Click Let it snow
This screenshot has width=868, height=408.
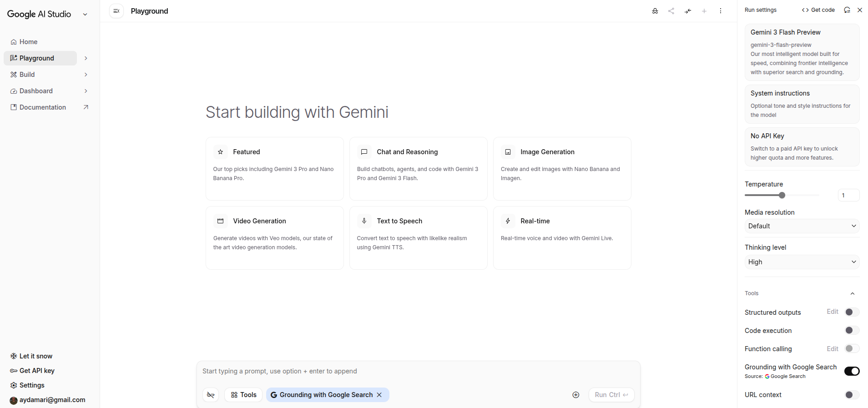[31, 356]
